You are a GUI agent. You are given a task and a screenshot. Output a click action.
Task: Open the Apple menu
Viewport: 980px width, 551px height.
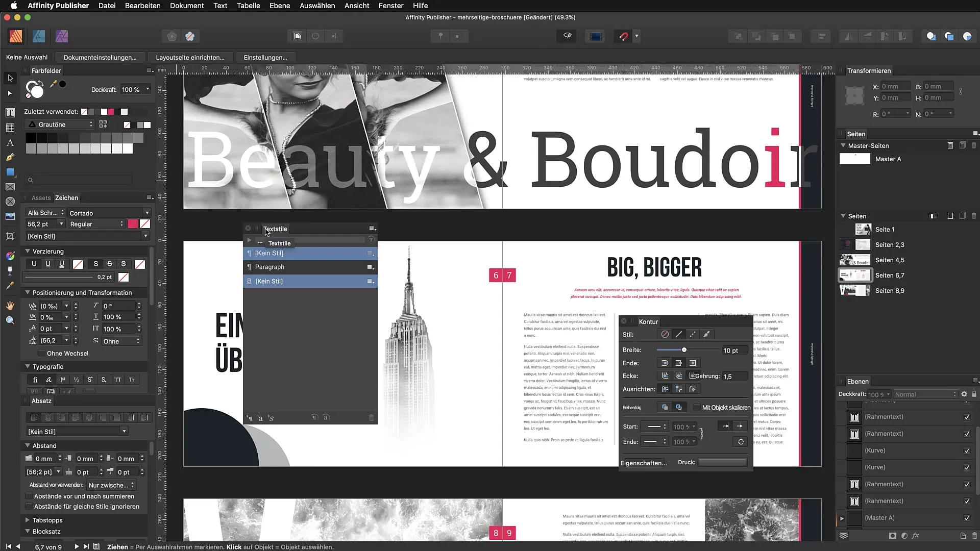click(x=14, y=6)
